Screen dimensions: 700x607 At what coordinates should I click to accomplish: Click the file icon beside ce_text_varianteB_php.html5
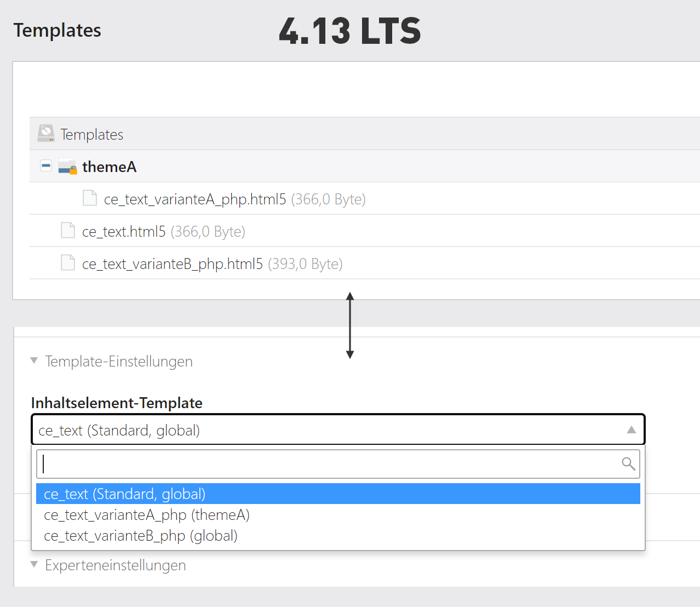pos(67,262)
